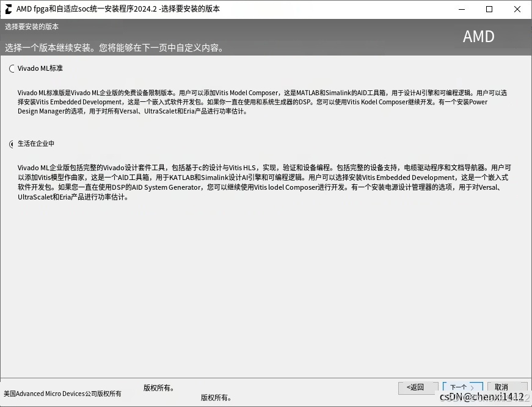Close the installer window
The image size is (532, 407).
[x=517, y=9]
